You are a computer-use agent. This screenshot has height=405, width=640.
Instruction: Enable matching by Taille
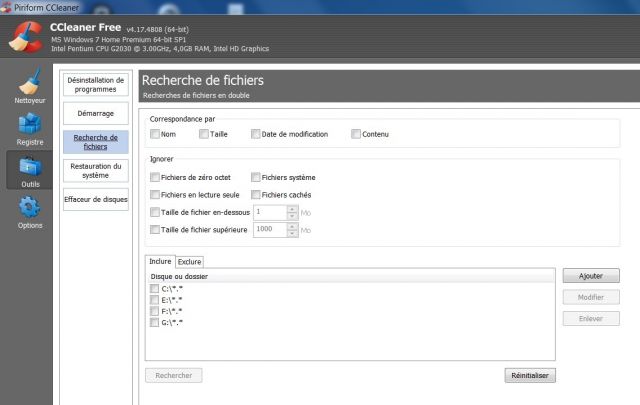pos(204,134)
